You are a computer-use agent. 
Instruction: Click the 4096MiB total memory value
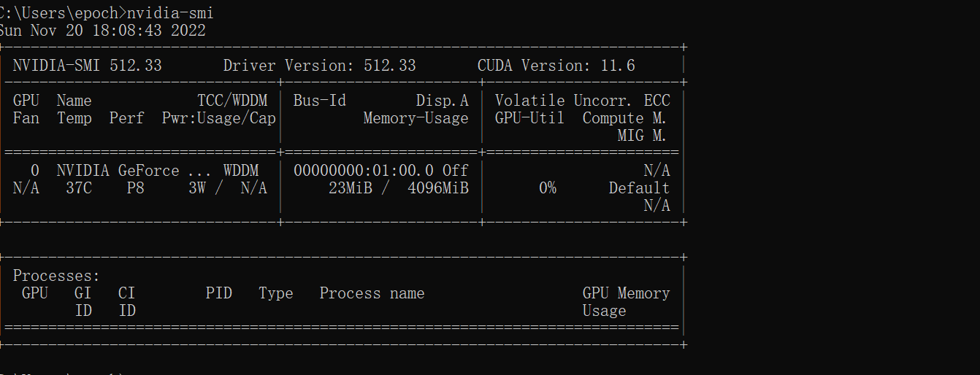click(x=437, y=188)
